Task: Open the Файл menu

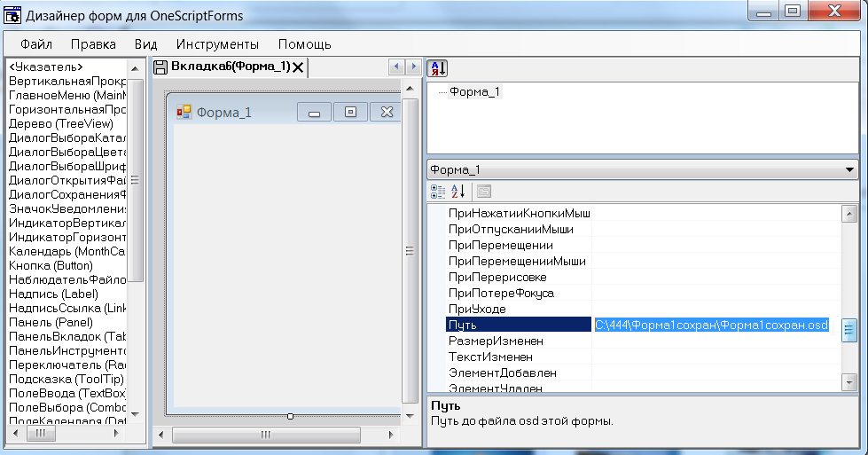Action: (36, 43)
